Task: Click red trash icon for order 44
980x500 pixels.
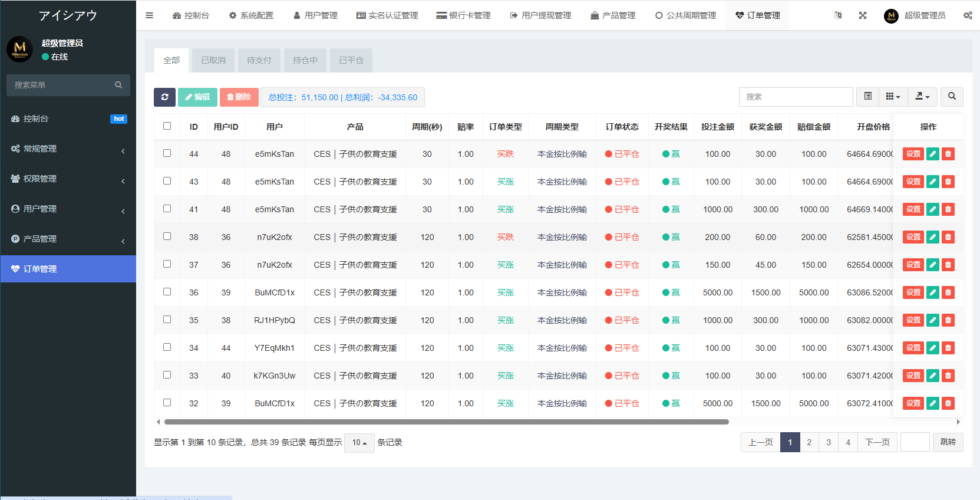Action: tap(948, 154)
